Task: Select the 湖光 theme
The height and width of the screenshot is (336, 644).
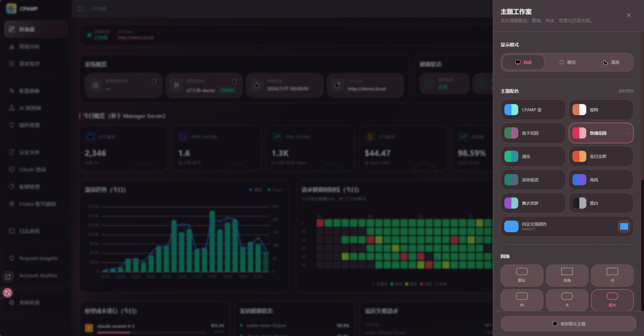Action: coord(533,156)
